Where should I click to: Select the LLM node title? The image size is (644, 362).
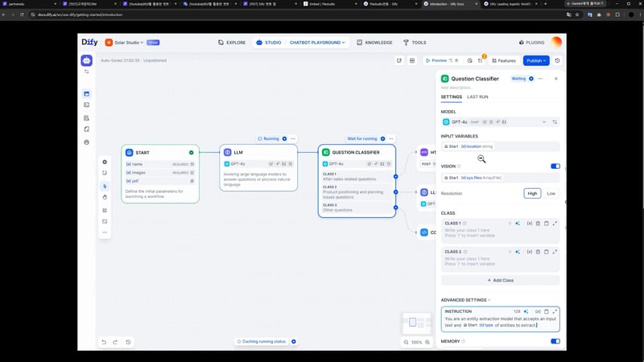point(238,152)
